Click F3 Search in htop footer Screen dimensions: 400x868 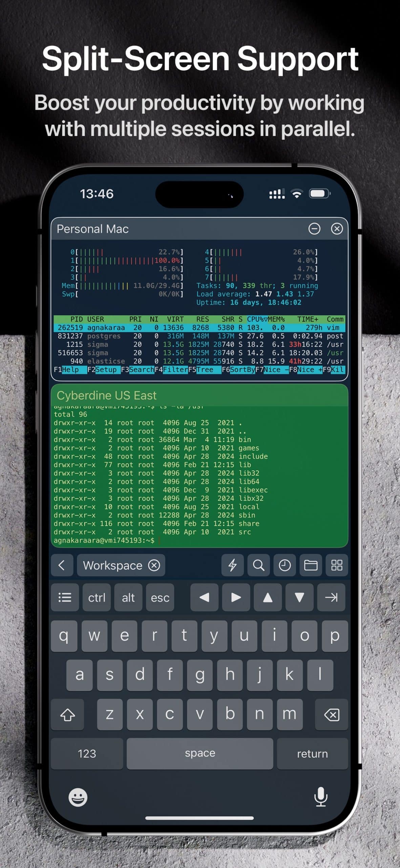pyautogui.click(x=138, y=370)
